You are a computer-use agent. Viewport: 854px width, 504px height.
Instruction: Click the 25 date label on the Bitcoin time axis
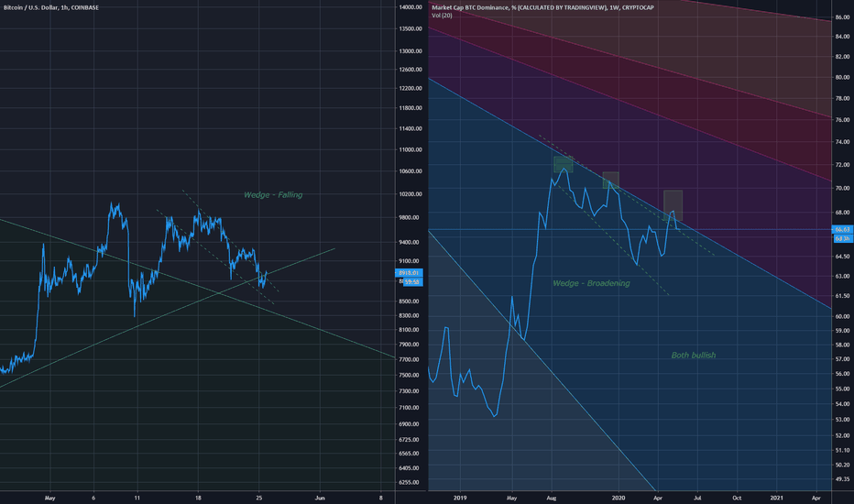pyautogui.click(x=259, y=498)
